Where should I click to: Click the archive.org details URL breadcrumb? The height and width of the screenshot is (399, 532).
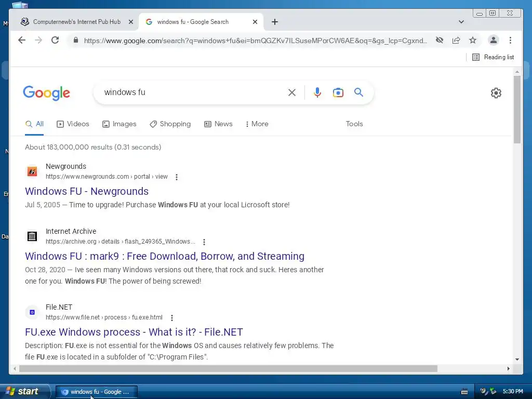coord(121,242)
